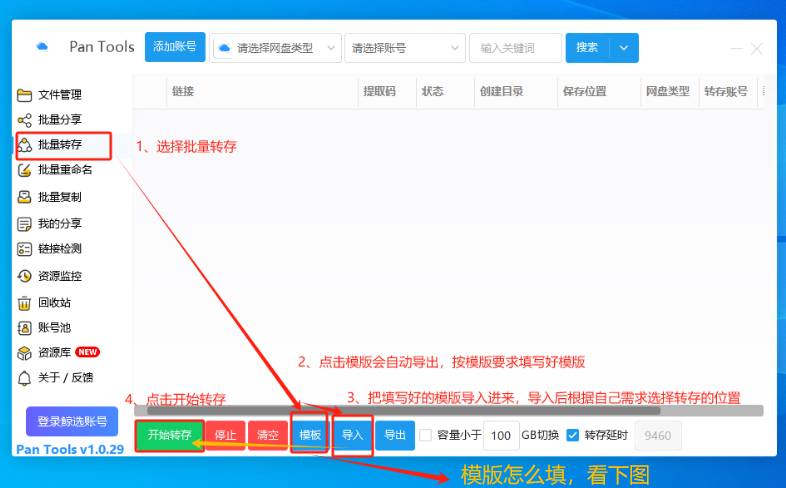786x488 pixels.
Task: Click the 链接检测 sidebar label
Action: click(x=60, y=249)
